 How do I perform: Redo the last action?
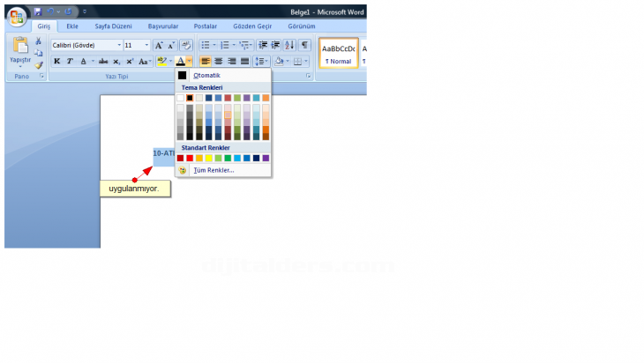click(68, 12)
